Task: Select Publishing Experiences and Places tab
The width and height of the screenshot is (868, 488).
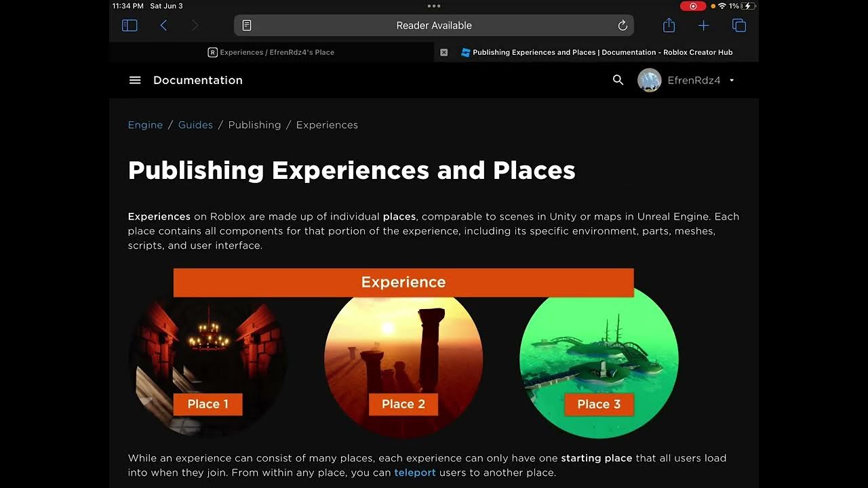Action: coord(597,52)
